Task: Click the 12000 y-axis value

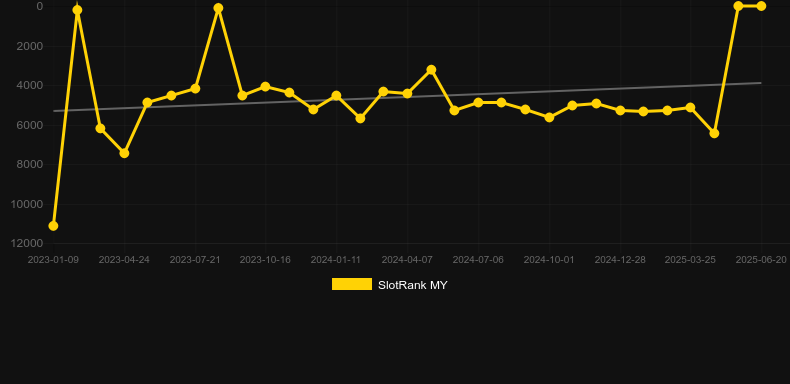Action: 27,243
